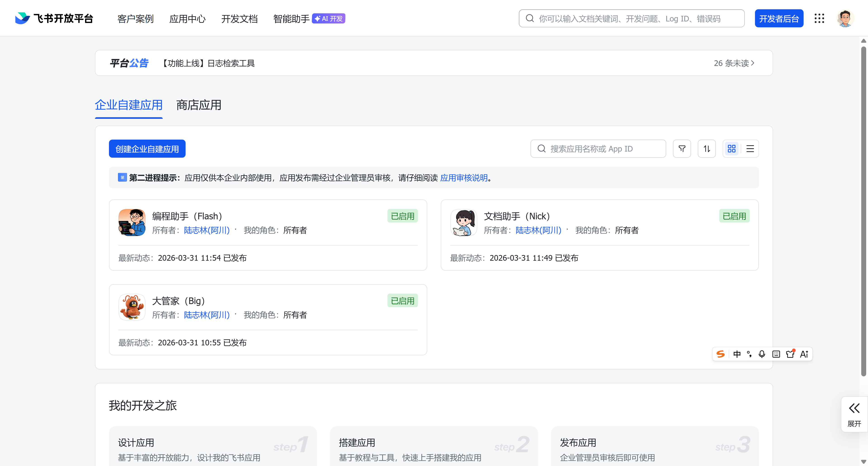This screenshot has width=868, height=466.
Task: Open the 发布应用 step 3 card
Action: point(655,447)
